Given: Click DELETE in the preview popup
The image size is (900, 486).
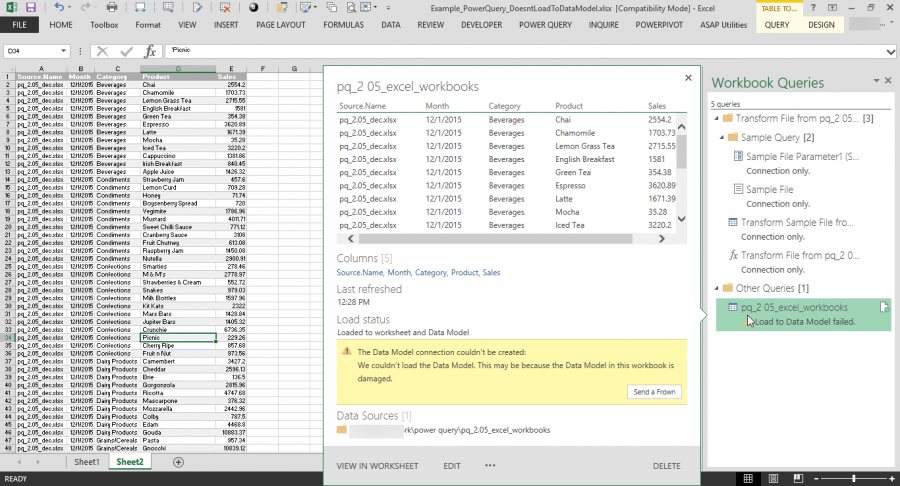Looking at the screenshot, I should pyautogui.click(x=666, y=466).
